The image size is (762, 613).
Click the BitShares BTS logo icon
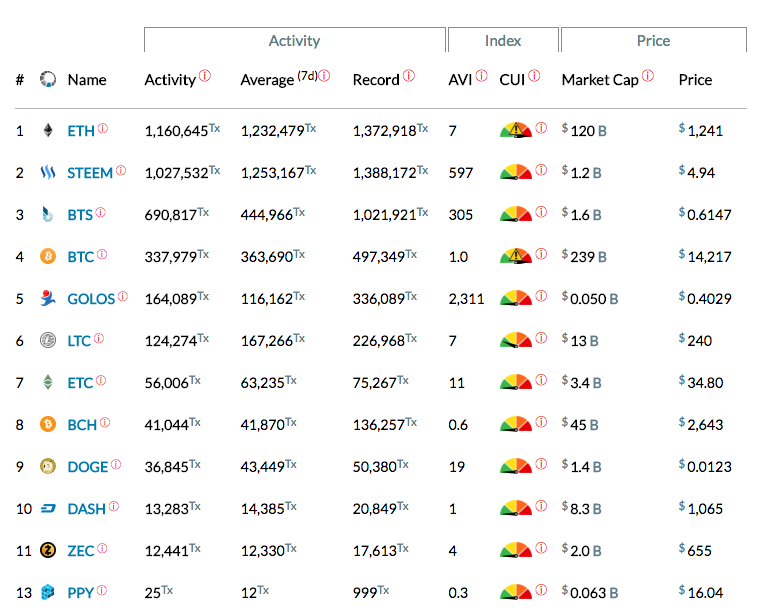point(47,214)
